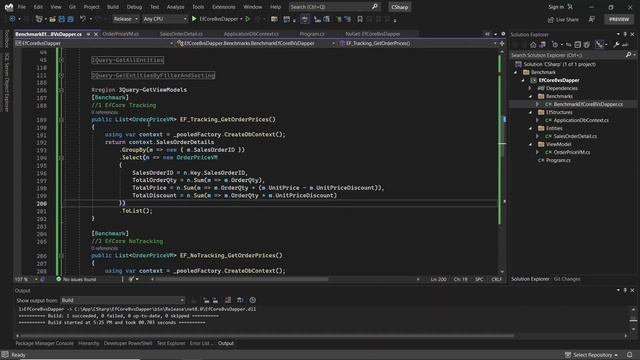The height and width of the screenshot is (360, 640).
Task: Click the Save All toolbar icon
Action: 70,19
